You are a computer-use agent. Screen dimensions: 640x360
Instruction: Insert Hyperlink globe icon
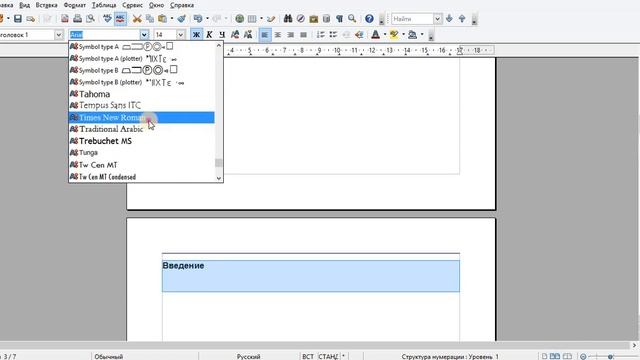(240, 19)
